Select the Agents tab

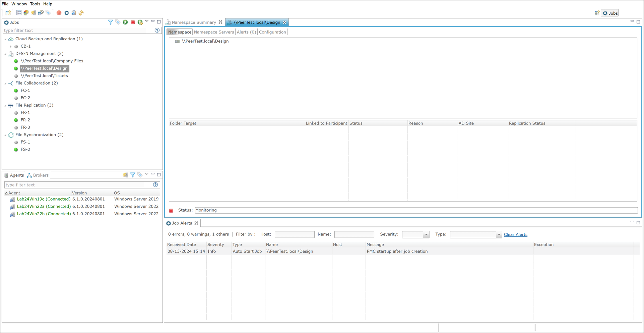point(14,175)
